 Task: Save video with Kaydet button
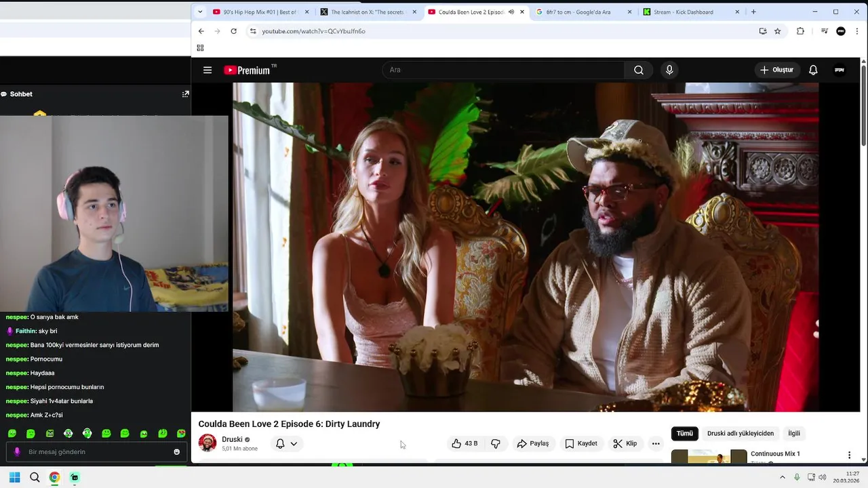click(x=581, y=443)
